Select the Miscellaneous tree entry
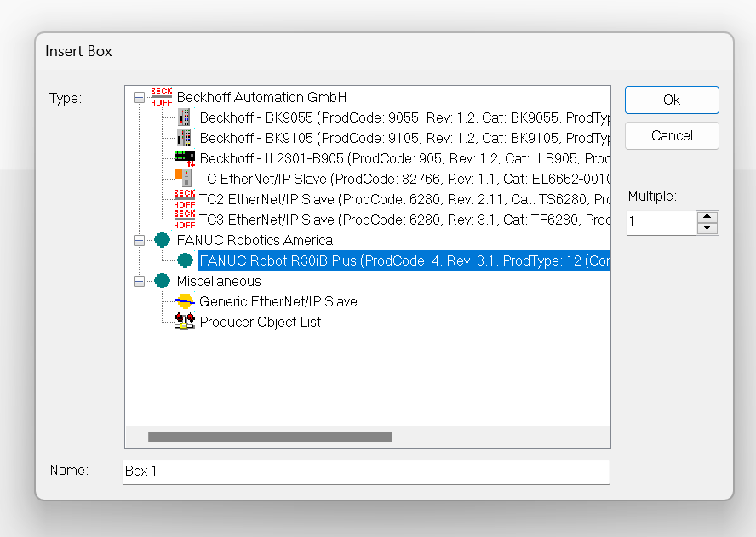The height and width of the screenshot is (537, 756). tap(219, 281)
